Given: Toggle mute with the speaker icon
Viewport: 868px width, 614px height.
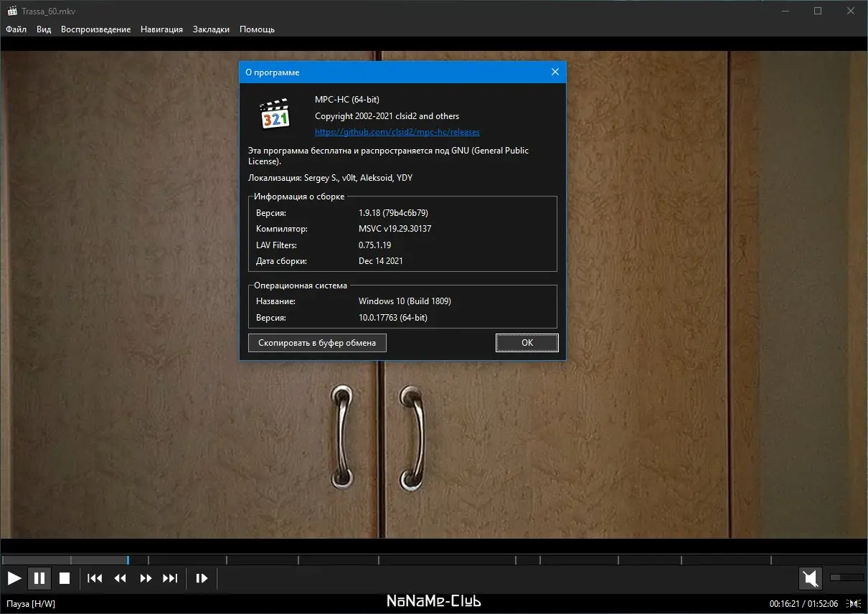Looking at the screenshot, I should (810, 578).
